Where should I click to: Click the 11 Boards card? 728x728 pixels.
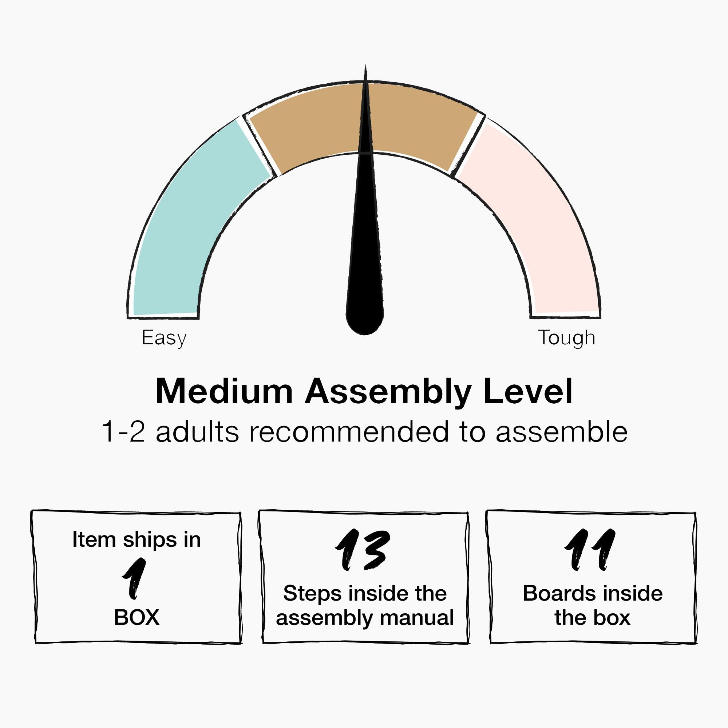[x=592, y=577]
